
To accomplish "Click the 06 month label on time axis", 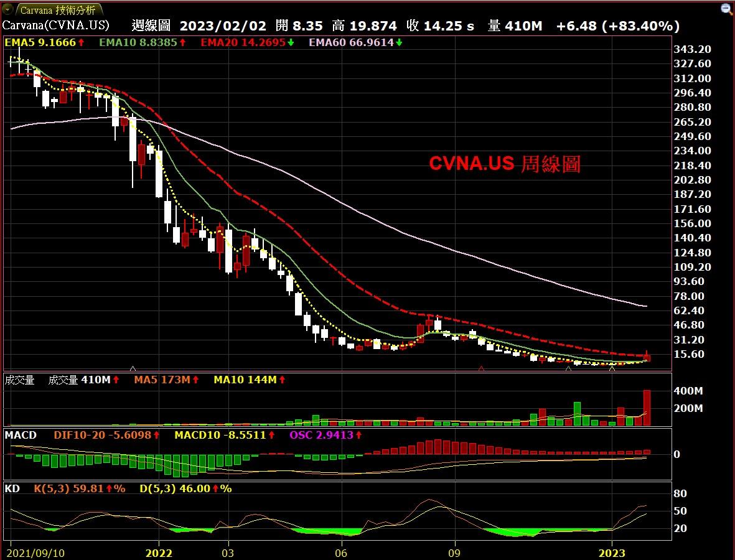I will [341, 553].
